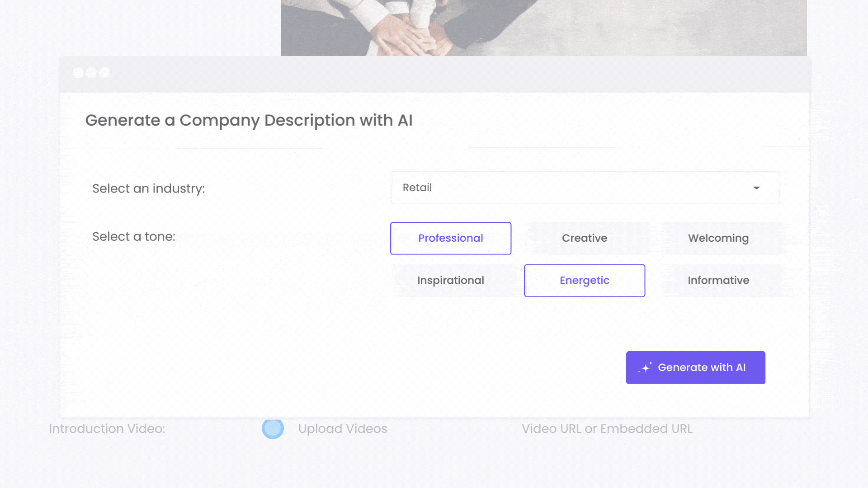868x488 pixels.
Task: Click the green traffic light window dot
Action: [105, 73]
